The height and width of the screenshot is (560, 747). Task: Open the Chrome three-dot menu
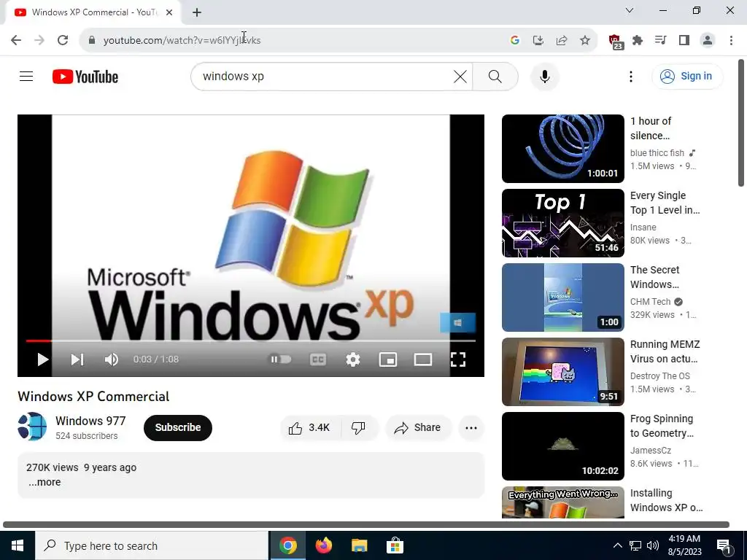(x=731, y=41)
